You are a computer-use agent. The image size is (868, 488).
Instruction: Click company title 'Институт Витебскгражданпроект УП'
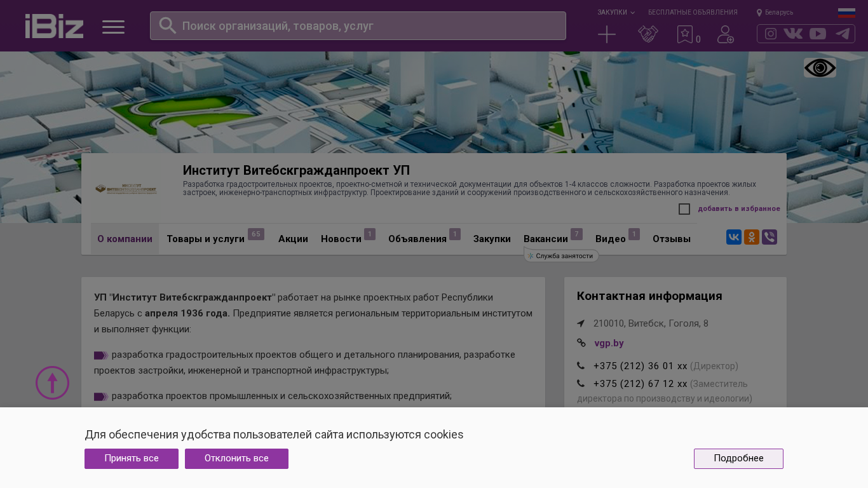[296, 170]
